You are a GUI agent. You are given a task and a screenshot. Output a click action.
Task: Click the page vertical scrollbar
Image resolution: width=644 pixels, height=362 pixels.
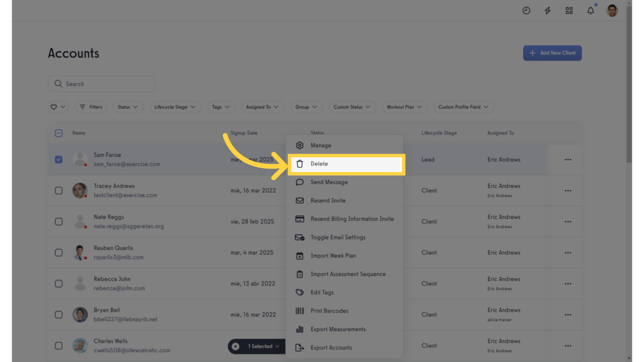[629, 94]
